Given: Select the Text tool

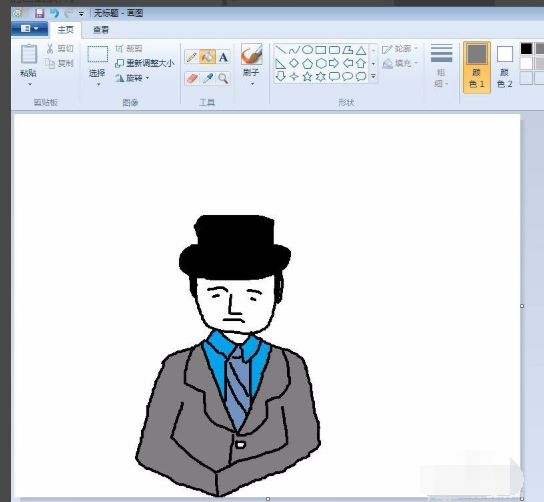Looking at the screenshot, I should (x=223, y=57).
